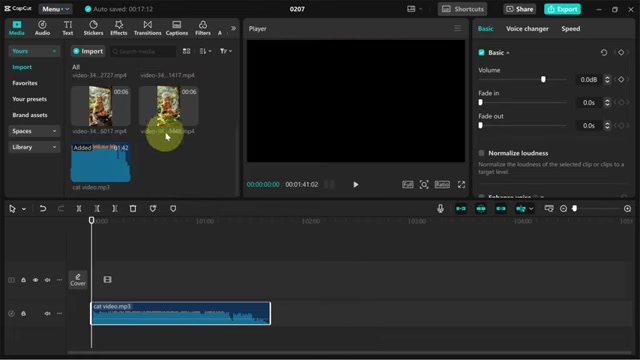Switch to the Voice changer tab
The width and height of the screenshot is (640, 360).
pyautogui.click(x=527, y=29)
